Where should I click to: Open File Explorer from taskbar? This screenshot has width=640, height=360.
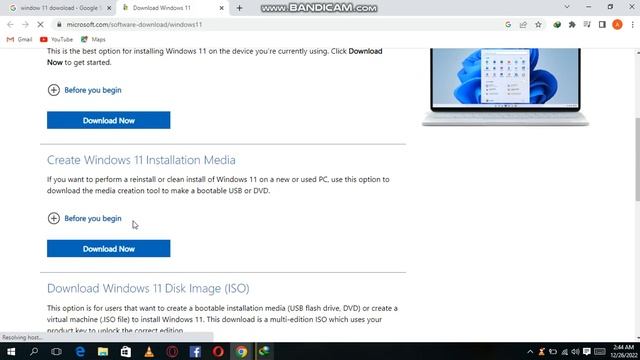103,351
